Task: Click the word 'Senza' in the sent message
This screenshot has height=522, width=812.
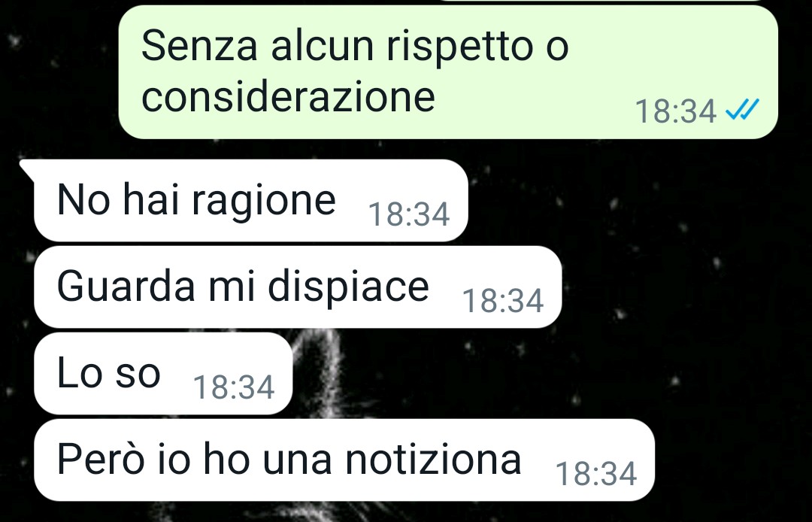Action: [199, 46]
